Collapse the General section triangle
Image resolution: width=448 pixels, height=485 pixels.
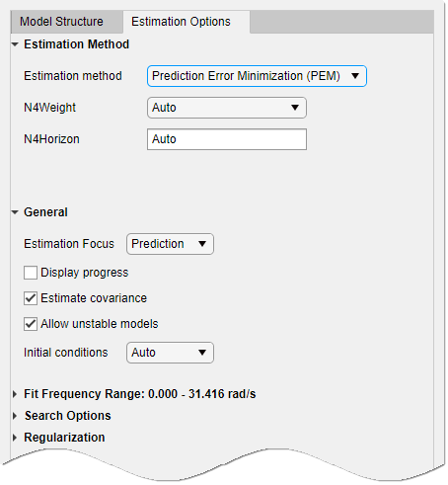15,212
